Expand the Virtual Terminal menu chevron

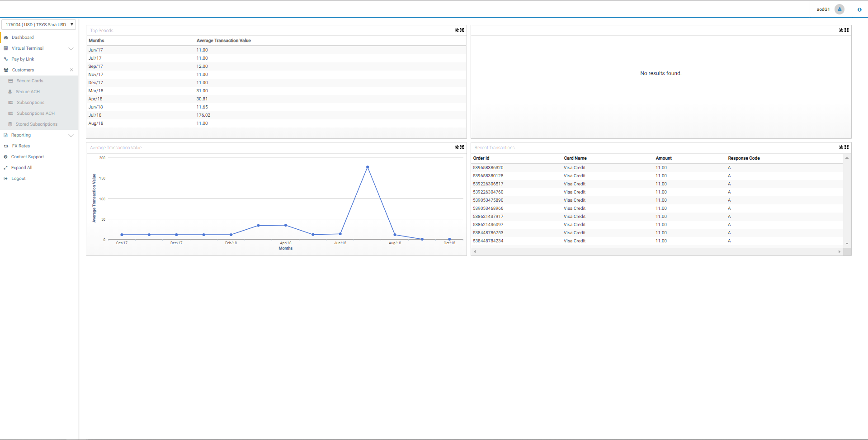point(71,48)
